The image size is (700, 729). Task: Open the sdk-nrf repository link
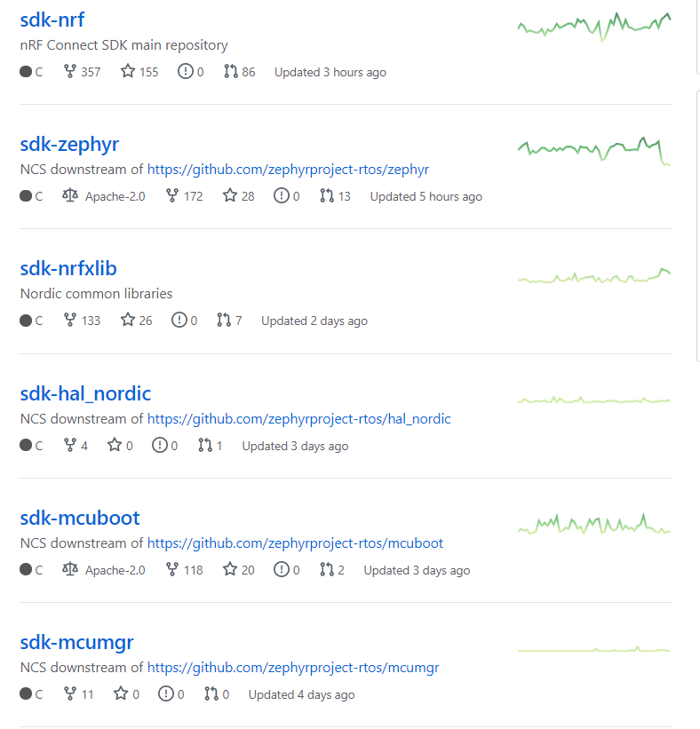point(52,20)
